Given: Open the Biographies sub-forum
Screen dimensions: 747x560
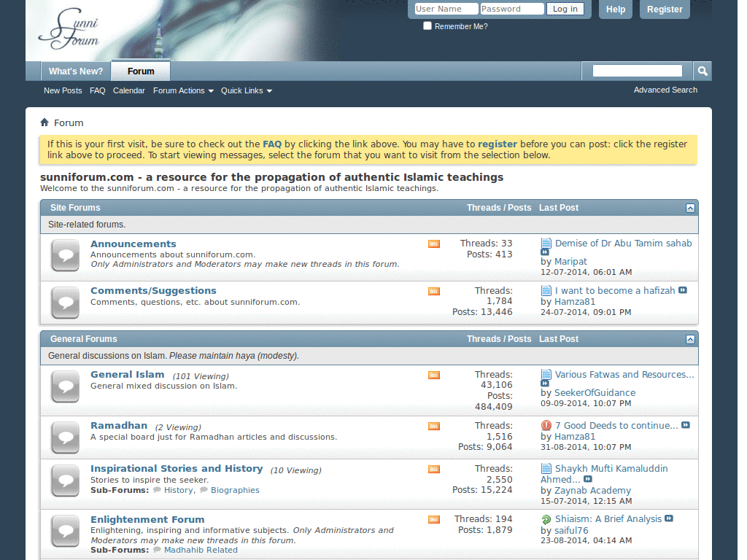Looking at the screenshot, I should click(235, 490).
